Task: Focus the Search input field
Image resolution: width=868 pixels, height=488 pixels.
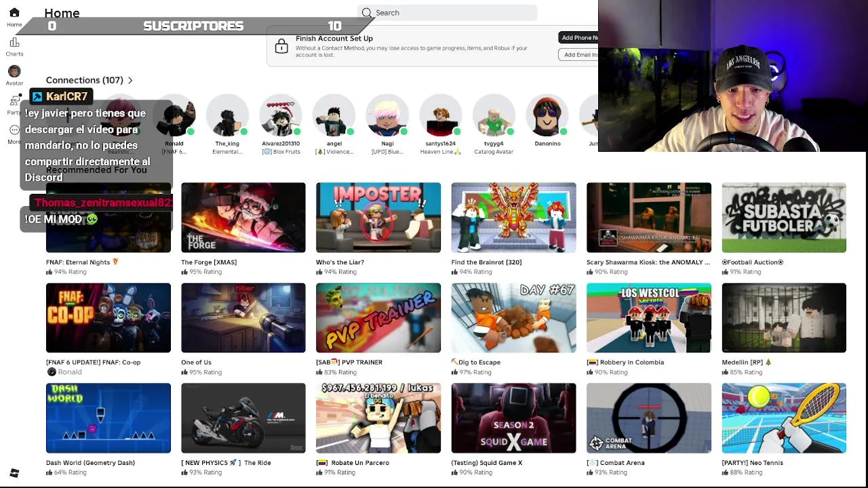Action: 448,13
